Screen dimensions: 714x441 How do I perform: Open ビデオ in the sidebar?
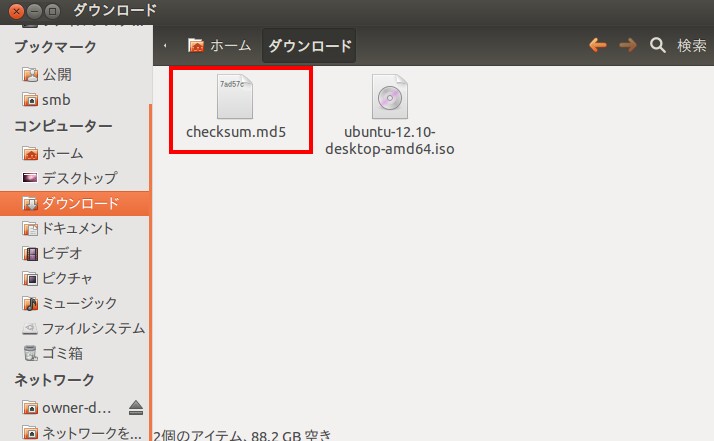(75, 253)
